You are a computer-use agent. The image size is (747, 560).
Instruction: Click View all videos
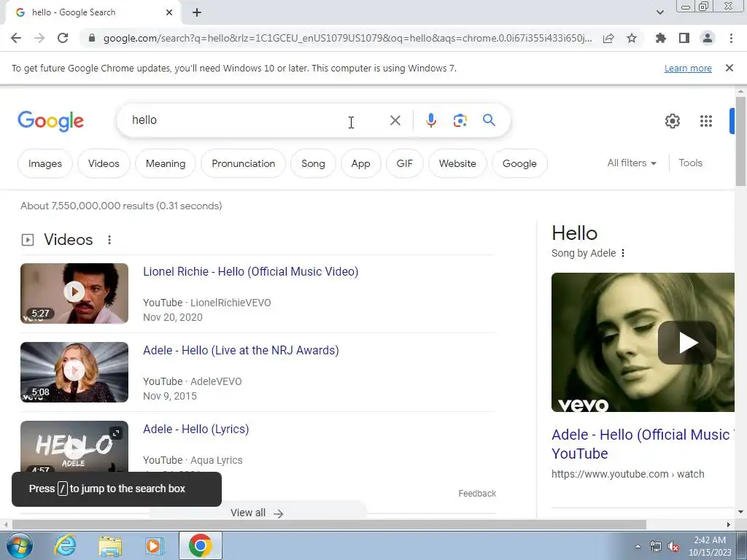pos(257,513)
